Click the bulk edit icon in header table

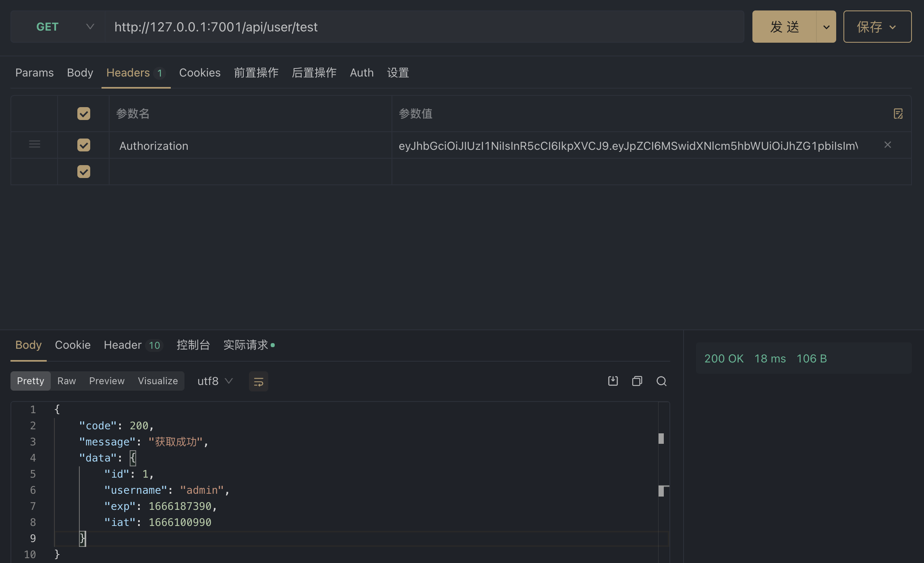click(x=898, y=114)
